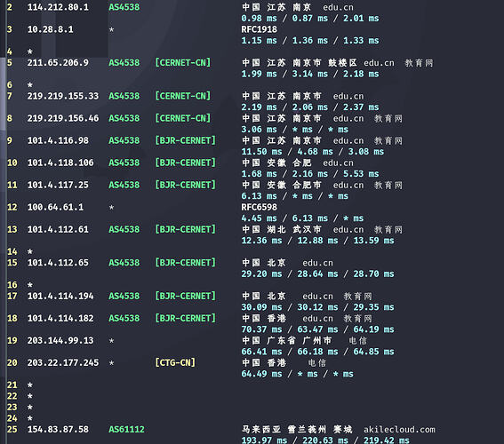Select IP 101.4.112.65
The width and height of the screenshot is (504, 444).
coord(58,263)
